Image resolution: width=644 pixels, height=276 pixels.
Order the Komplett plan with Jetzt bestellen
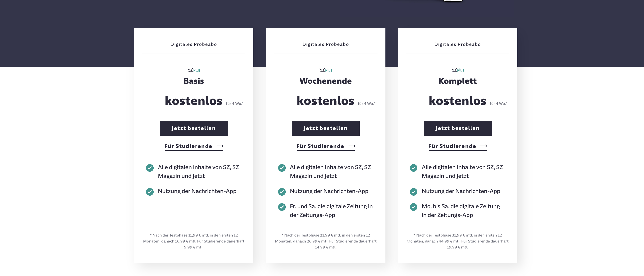coord(457,128)
